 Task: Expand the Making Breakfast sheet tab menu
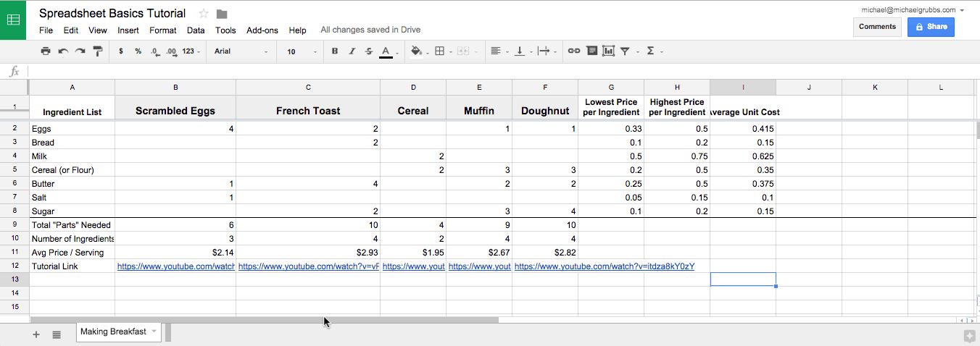coord(154,332)
